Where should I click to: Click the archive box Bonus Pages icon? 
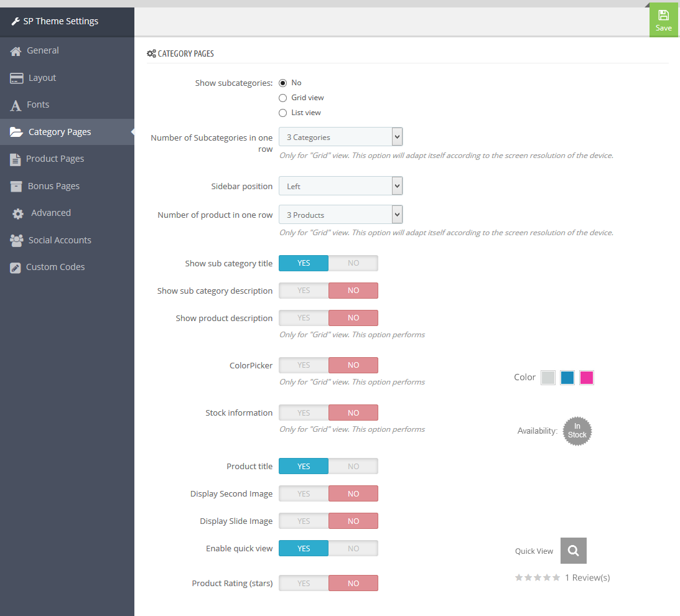pos(16,186)
